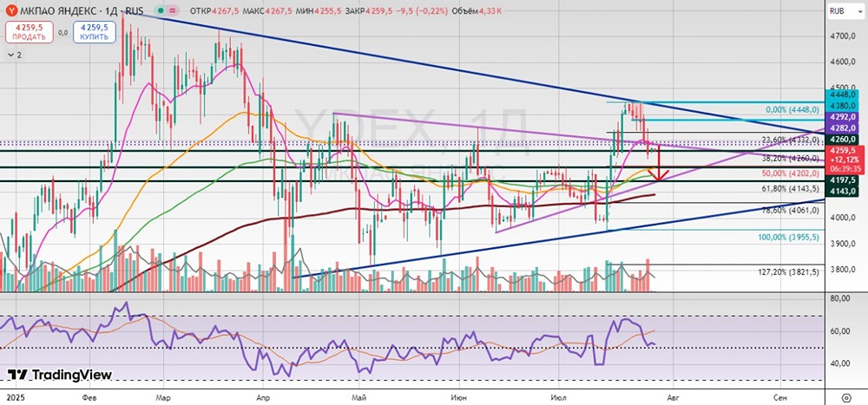Click the 4000,0 price axis tick
This screenshot has width=868, height=405.
[843, 218]
